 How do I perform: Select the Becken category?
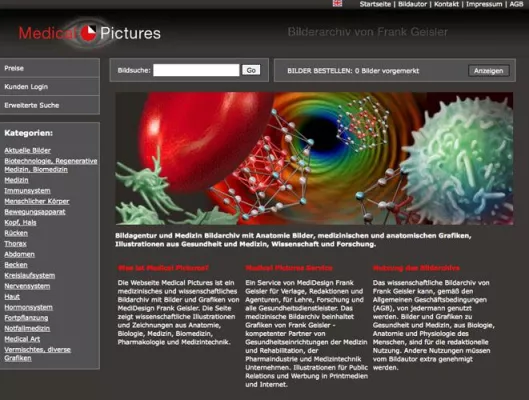point(16,265)
